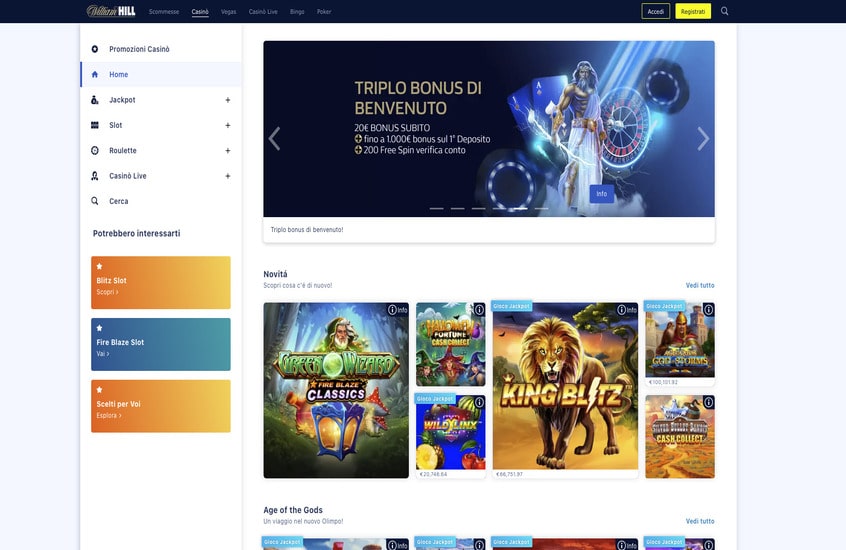Viewport: 846px width, 550px height.
Task: Show info for Wild Linx game
Action: [479, 402]
